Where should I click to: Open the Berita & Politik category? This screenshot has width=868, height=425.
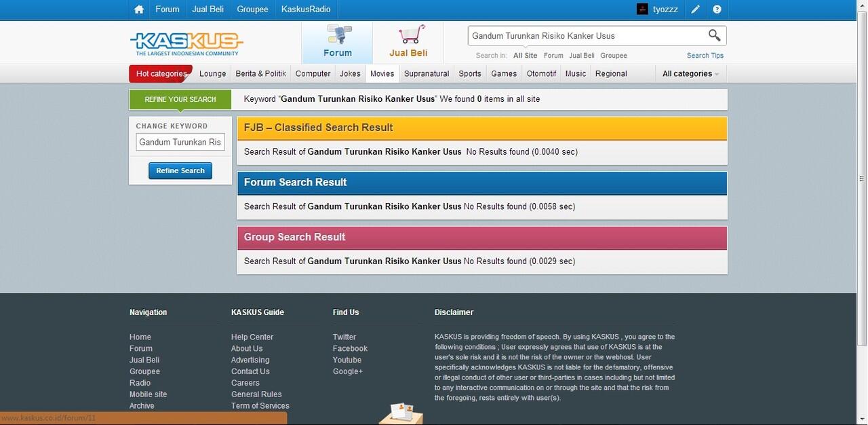(x=261, y=73)
